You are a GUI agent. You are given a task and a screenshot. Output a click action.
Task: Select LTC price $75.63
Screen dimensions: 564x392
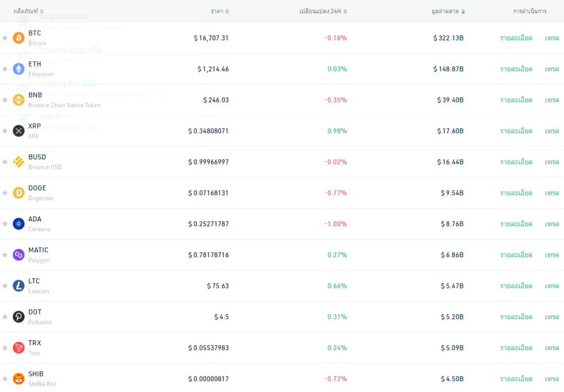tap(218, 286)
